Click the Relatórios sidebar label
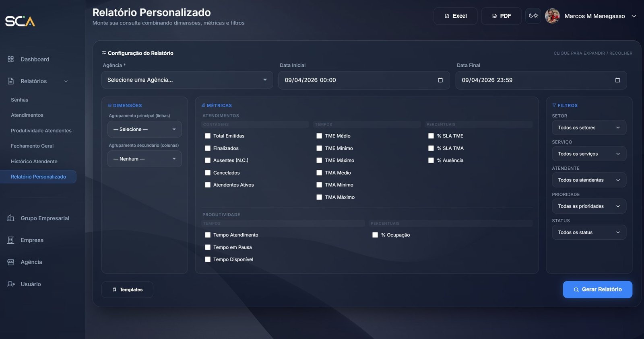Image resolution: width=644 pixels, height=339 pixels. (34, 81)
